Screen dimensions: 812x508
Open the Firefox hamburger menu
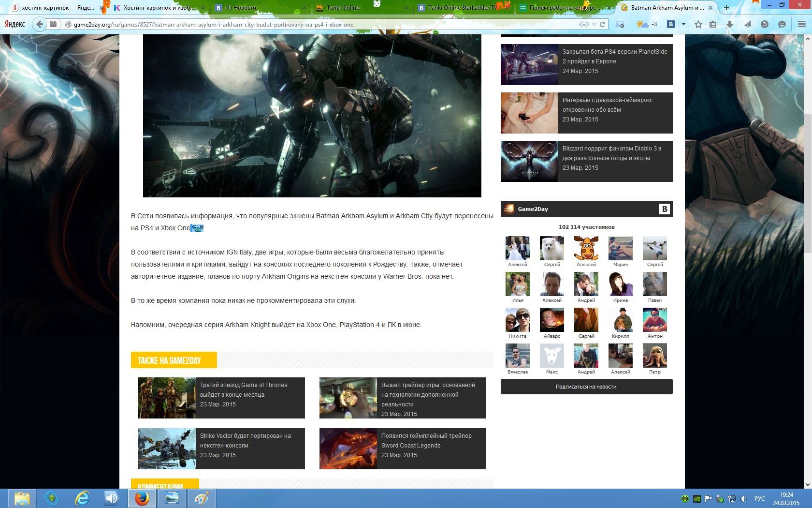pyautogui.click(x=801, y=24)
